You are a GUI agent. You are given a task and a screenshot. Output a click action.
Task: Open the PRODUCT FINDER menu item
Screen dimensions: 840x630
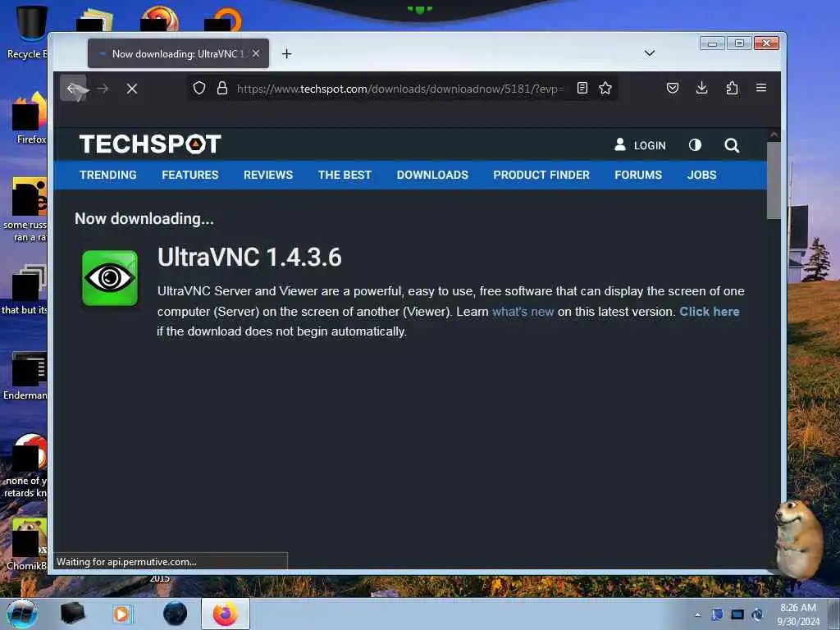pos(541,176)
